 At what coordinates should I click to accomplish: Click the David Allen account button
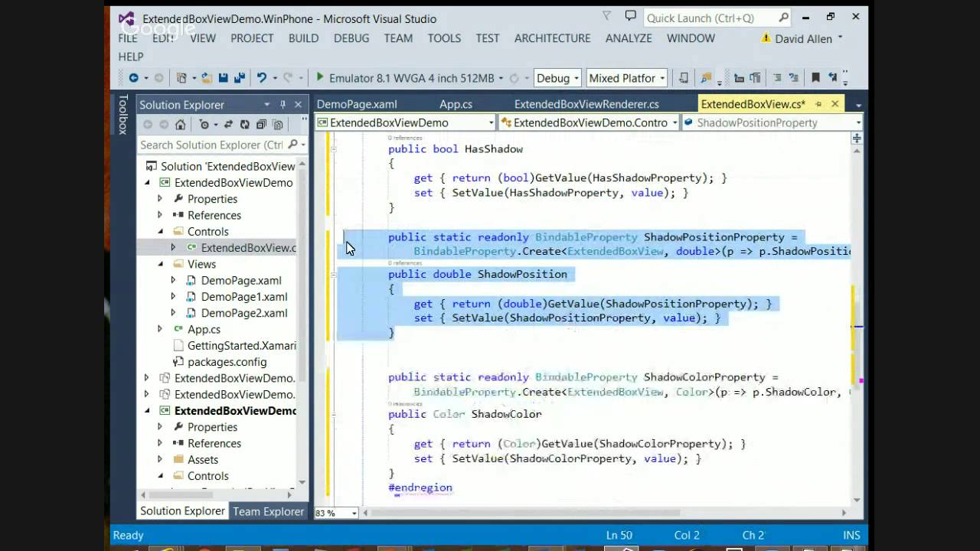(802, 38)
